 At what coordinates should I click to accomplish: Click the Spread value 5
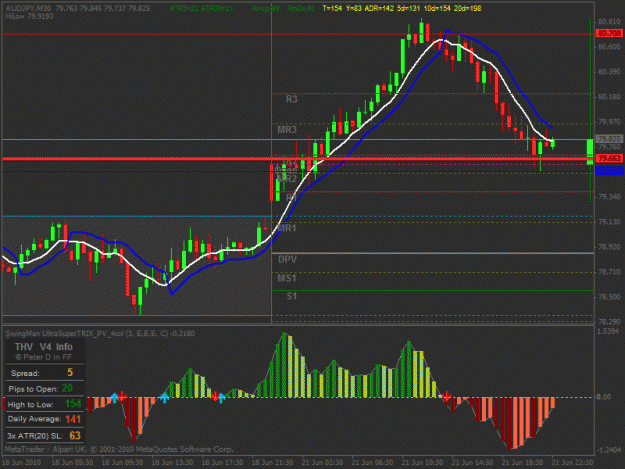[x=70, y=373]
